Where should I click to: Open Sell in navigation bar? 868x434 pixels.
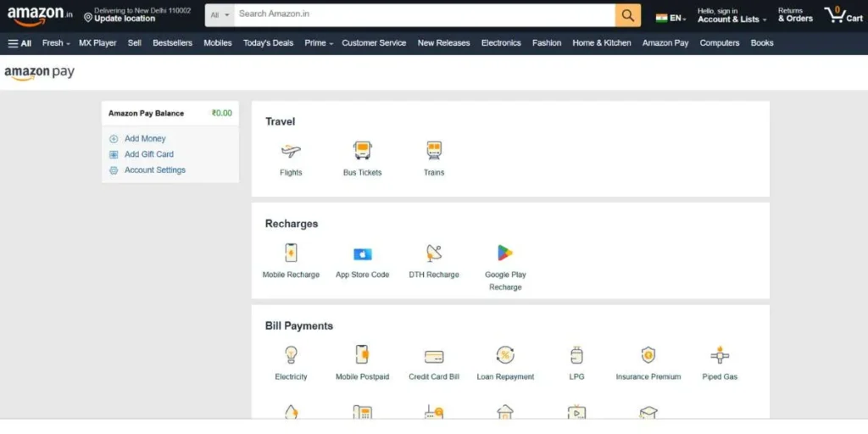point(135,43)
